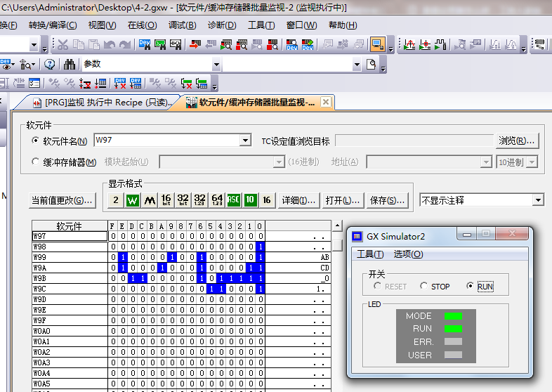Click the scissors cut icon
Image resolution: width=552 pixels, height=392 pixels.
tap(63, 45)
